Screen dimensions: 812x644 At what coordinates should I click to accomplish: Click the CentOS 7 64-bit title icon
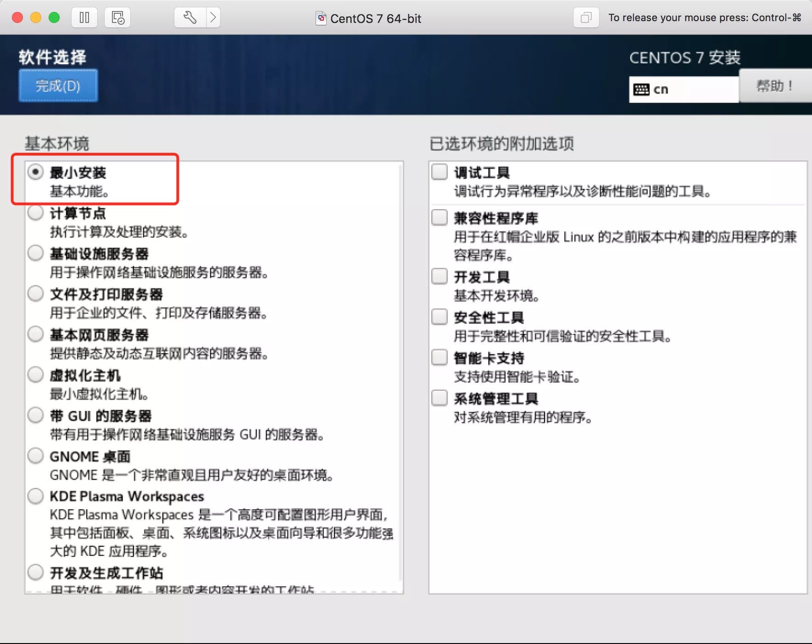point(321,18)
